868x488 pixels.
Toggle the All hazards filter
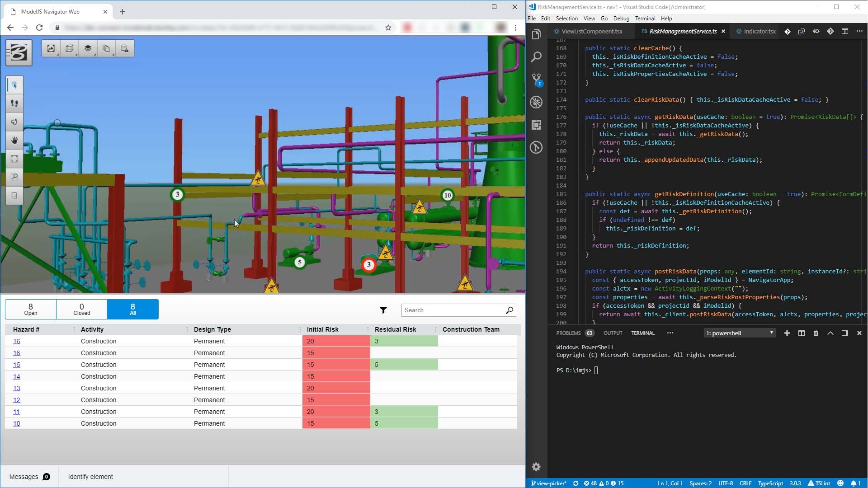click(x=132, y=309)
